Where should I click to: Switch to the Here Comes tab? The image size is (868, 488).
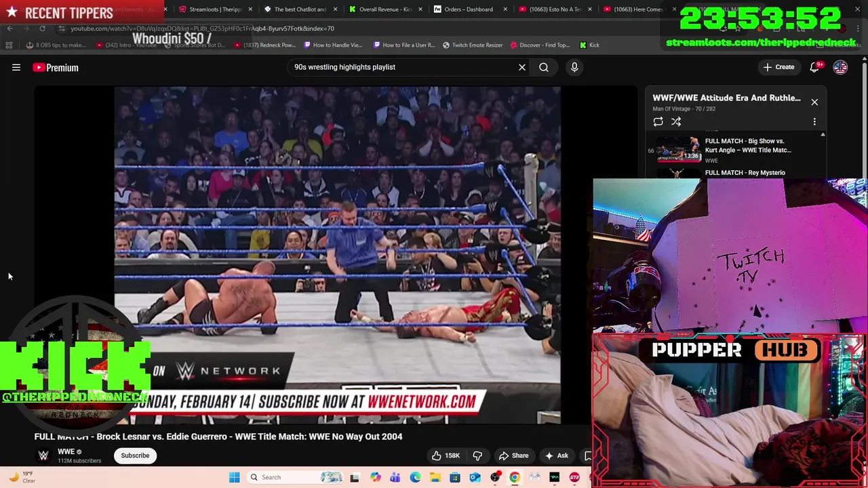point(638,9)
